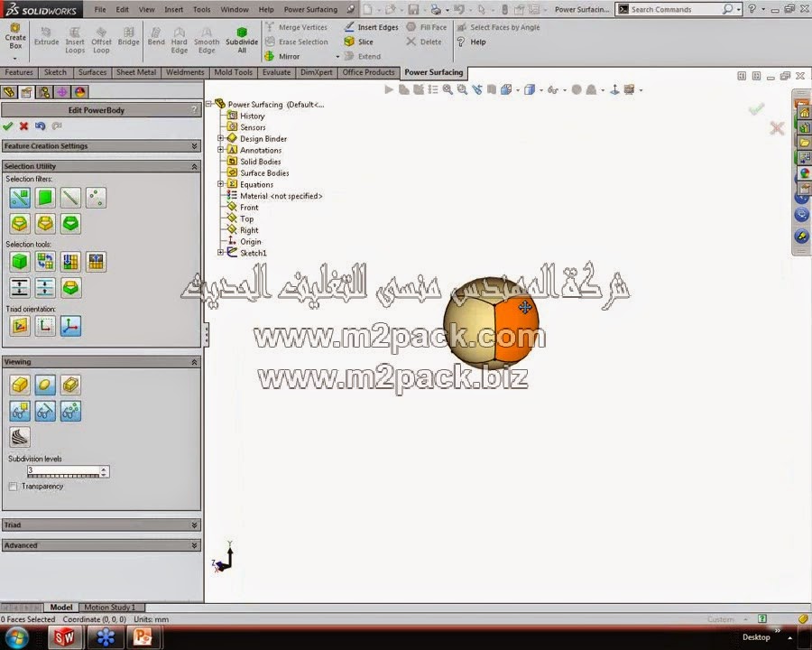Enable the face selection filter
The width and height of the screenshot is (812, 650).
pyautogui.click(x=46, y=198)
